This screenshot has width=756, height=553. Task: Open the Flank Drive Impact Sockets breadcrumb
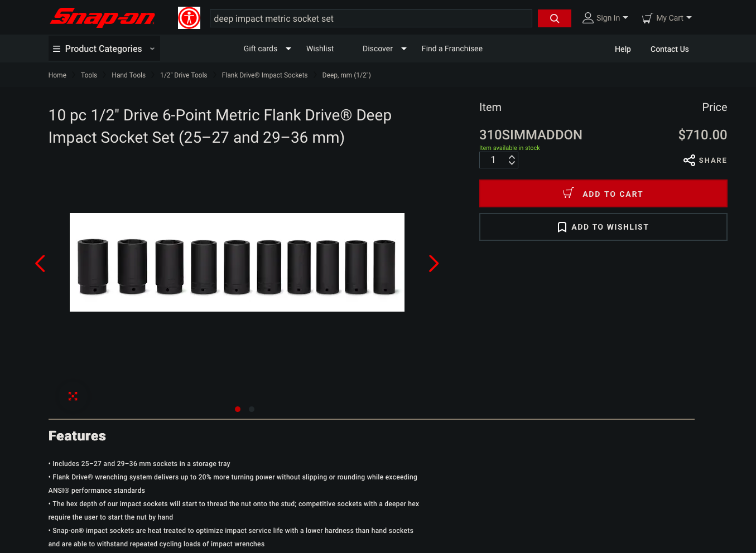[264, 75]
